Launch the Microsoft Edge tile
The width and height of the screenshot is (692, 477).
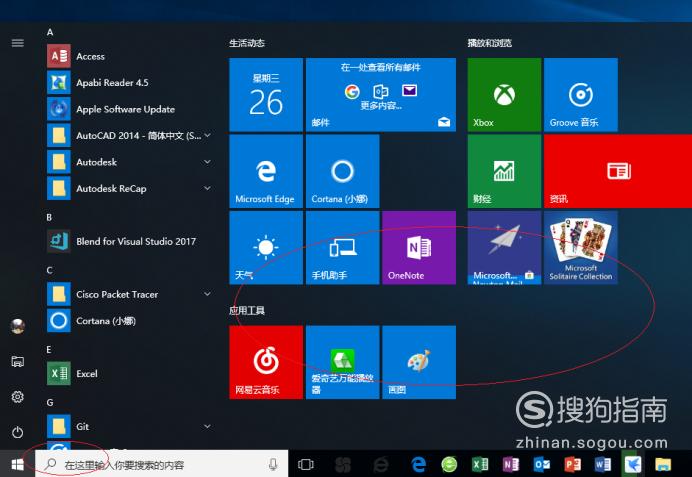coord(266,171)
